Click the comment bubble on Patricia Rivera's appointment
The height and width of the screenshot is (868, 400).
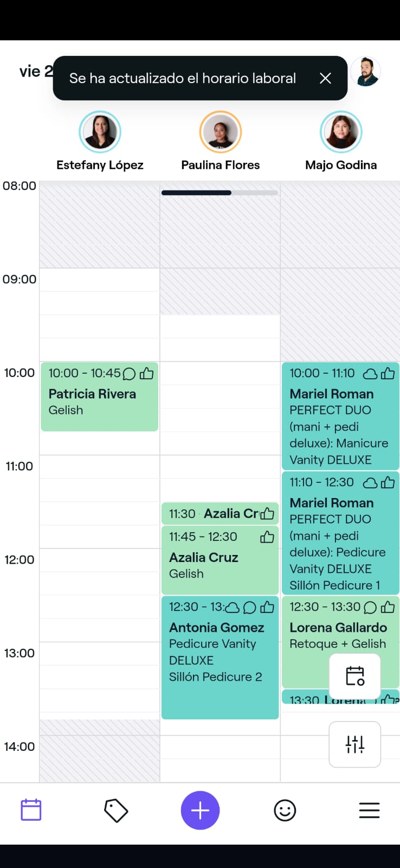click(x=129, y=374)
